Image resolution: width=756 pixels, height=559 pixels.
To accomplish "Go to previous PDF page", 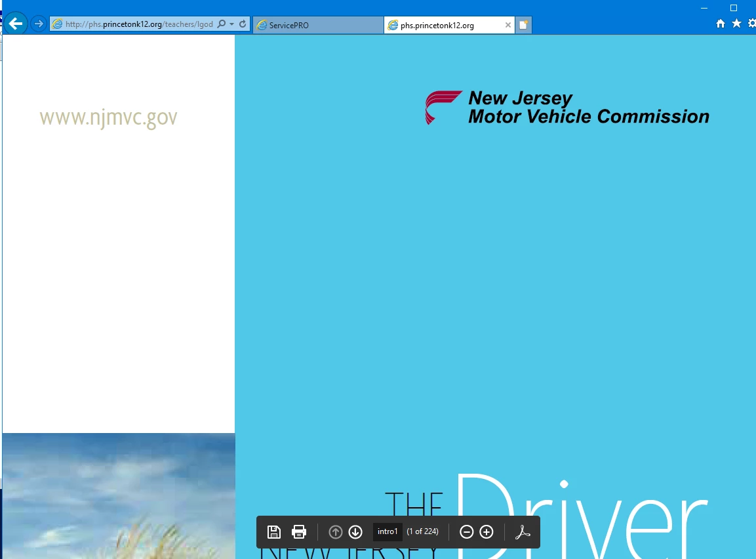I will [336, 531].
